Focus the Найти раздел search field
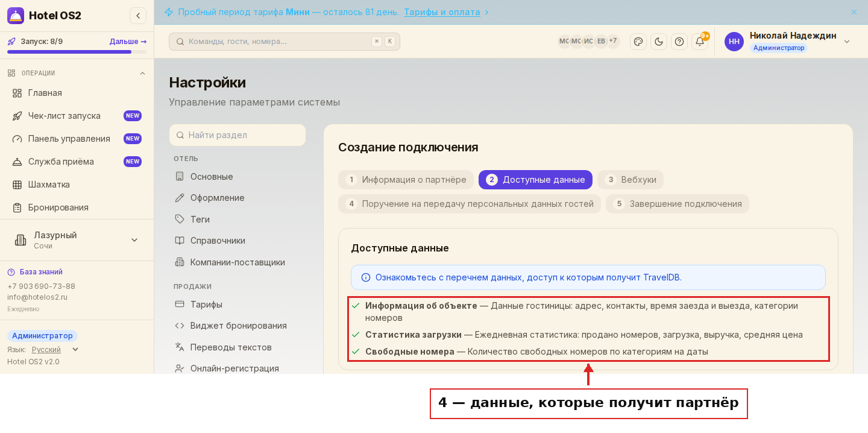The image size is (868, 433). (237, 135)
